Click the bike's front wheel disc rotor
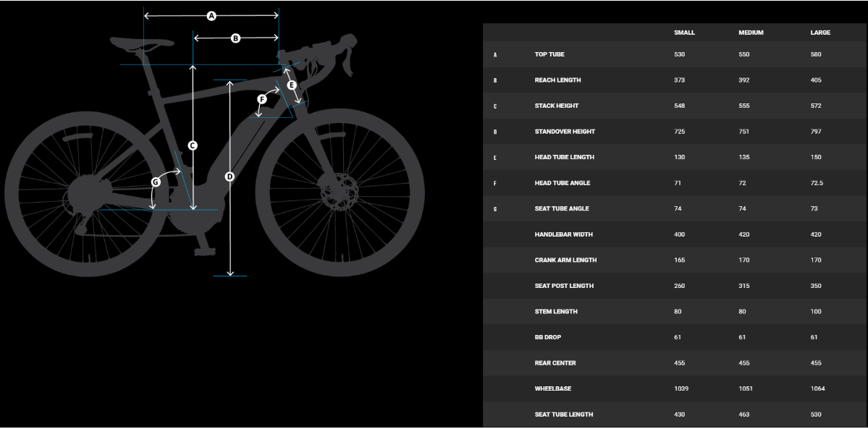The width and height of the screenshot is (868, 429). pos(340,192)
